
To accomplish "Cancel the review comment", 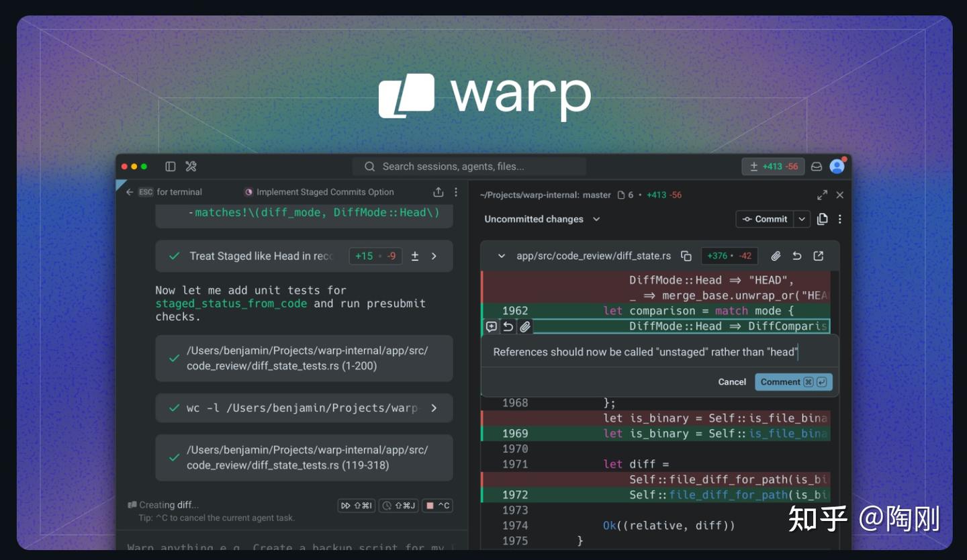I will point(732,382).
